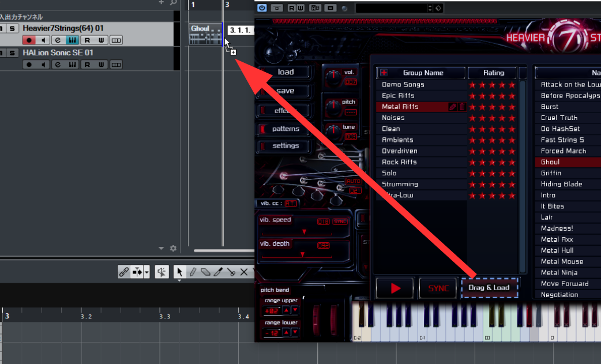
Task: Click the load button
Action: pos(286,72)
